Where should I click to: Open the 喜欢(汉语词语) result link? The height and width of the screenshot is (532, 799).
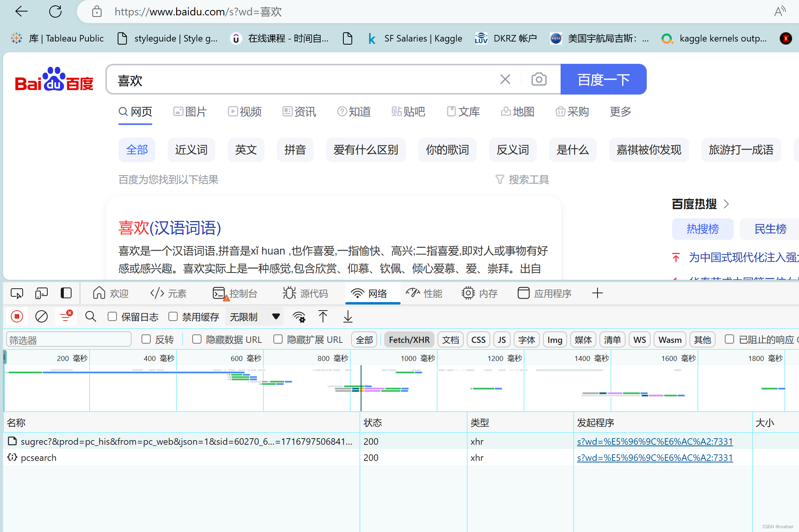pyautogui.click(x=170, y=228)
